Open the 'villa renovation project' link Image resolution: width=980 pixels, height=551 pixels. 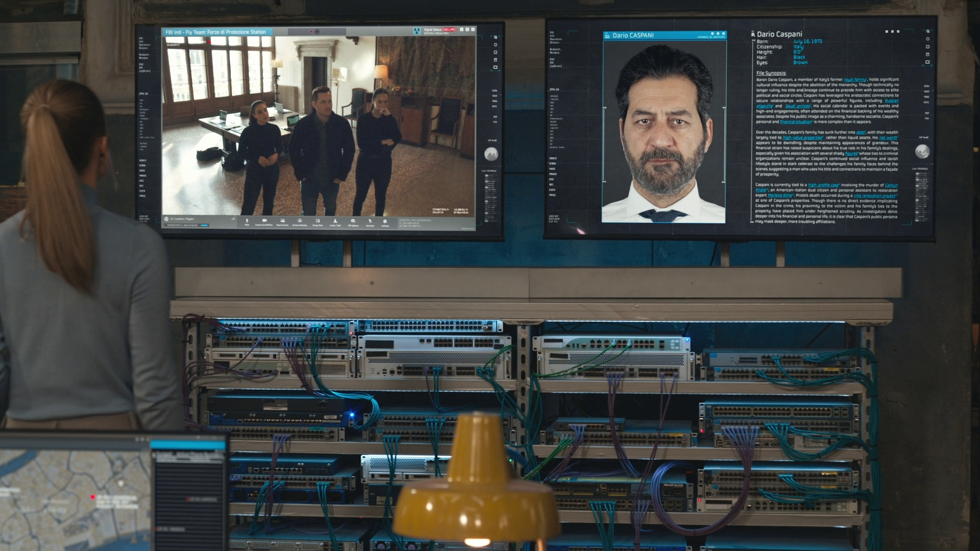coord(875,195)
